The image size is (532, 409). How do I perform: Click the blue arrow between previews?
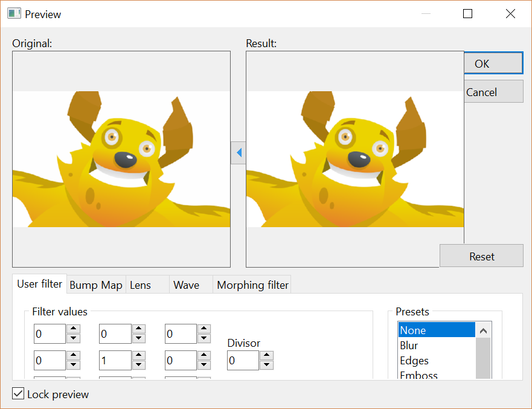tap(239, 153)
